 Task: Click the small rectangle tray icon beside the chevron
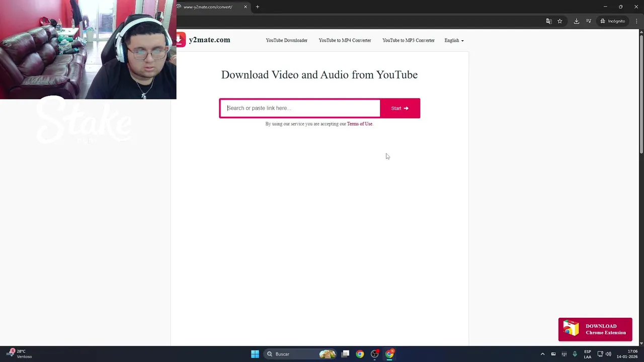553,354
